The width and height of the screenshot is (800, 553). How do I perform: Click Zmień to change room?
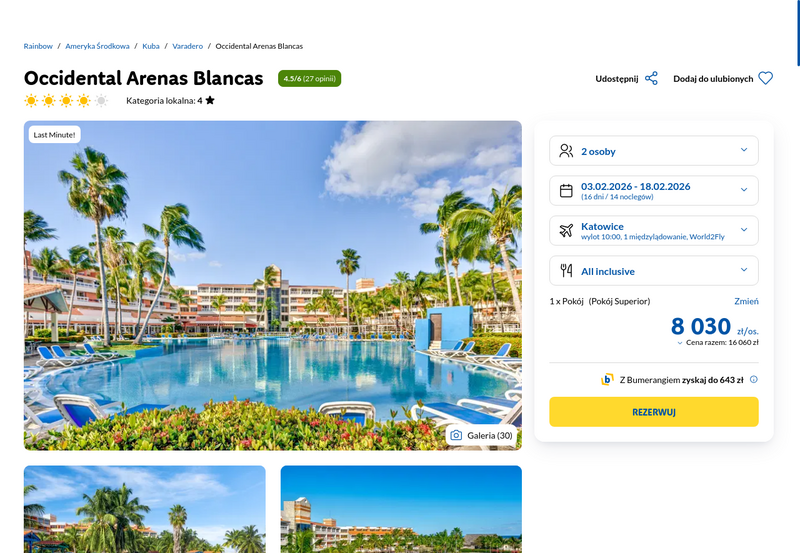[x=746, y=301]
